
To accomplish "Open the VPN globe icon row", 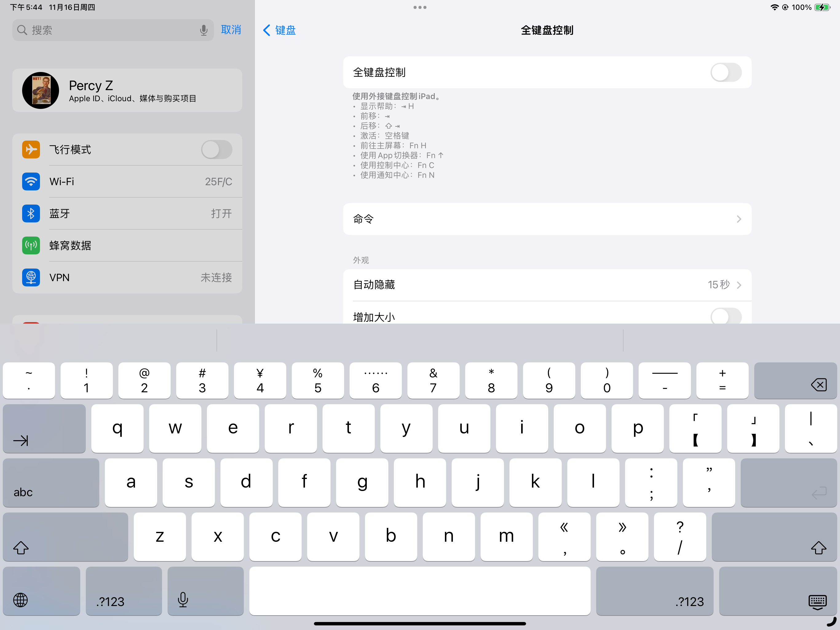I will tap(31, 277).
